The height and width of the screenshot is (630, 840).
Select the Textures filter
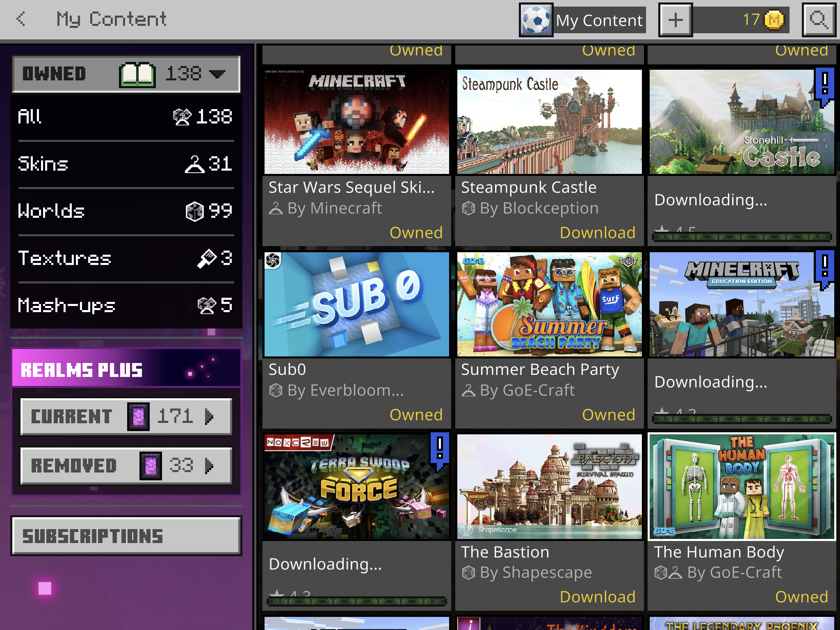pyautogui.click(x=126, y=258)
